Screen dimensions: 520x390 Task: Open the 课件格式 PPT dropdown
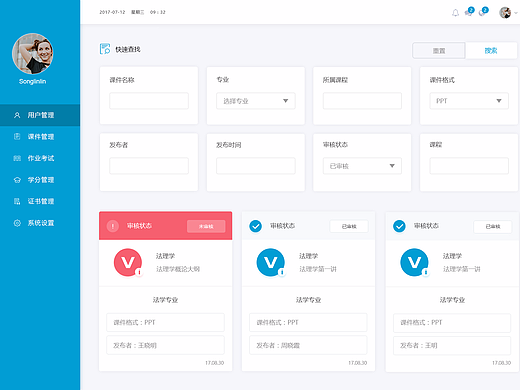(469, 101)
